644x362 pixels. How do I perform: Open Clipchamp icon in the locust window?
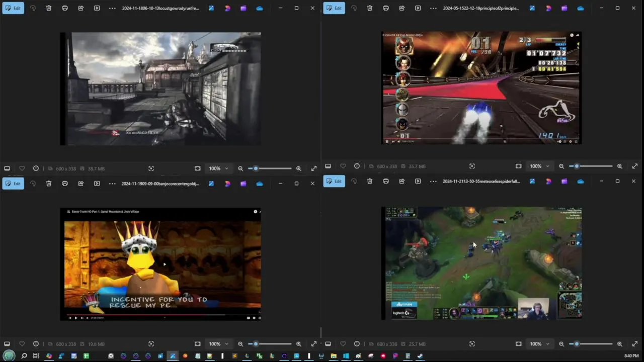click(x=244, y=8)
